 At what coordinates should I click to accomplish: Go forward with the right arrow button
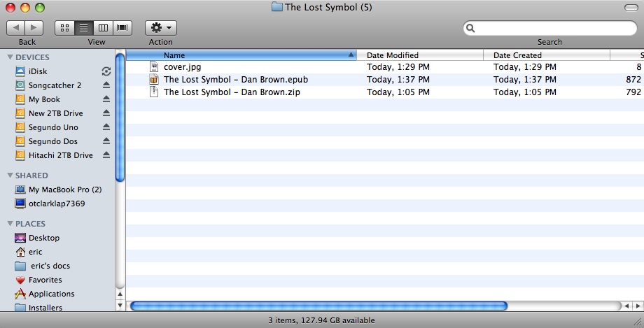34,28
